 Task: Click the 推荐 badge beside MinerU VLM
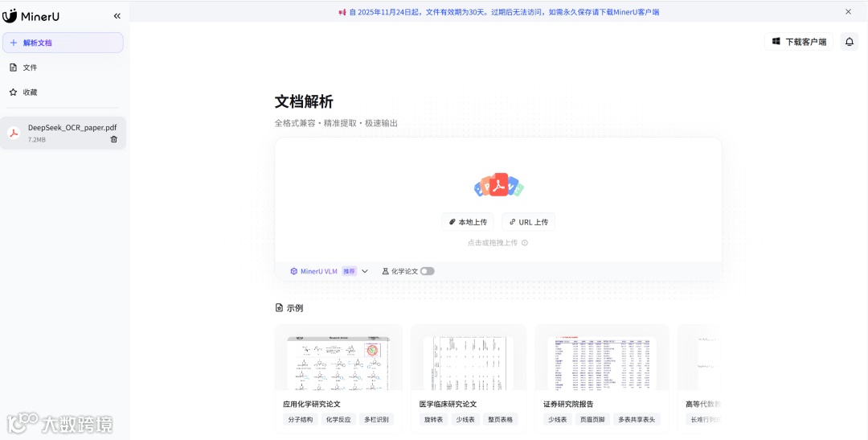click(x=349, y=272)
